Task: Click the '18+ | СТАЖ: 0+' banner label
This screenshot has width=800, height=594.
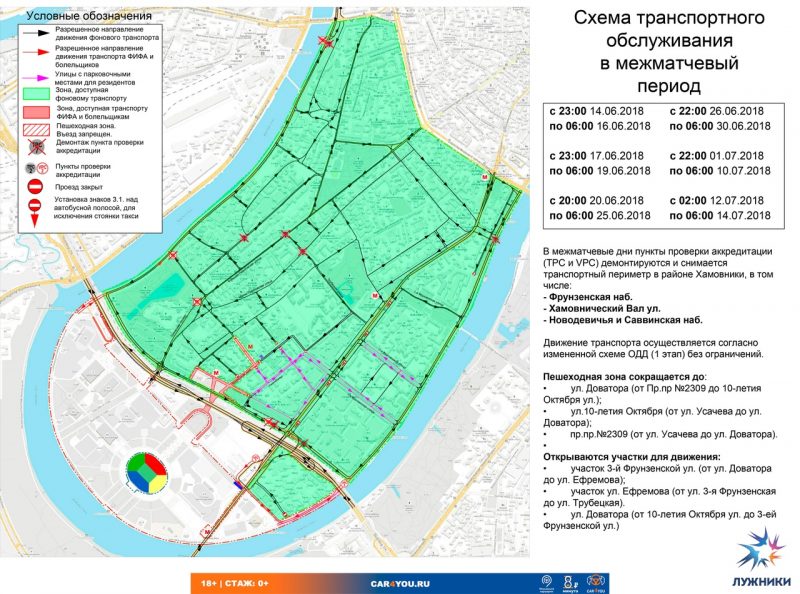Action: point(235,583)
